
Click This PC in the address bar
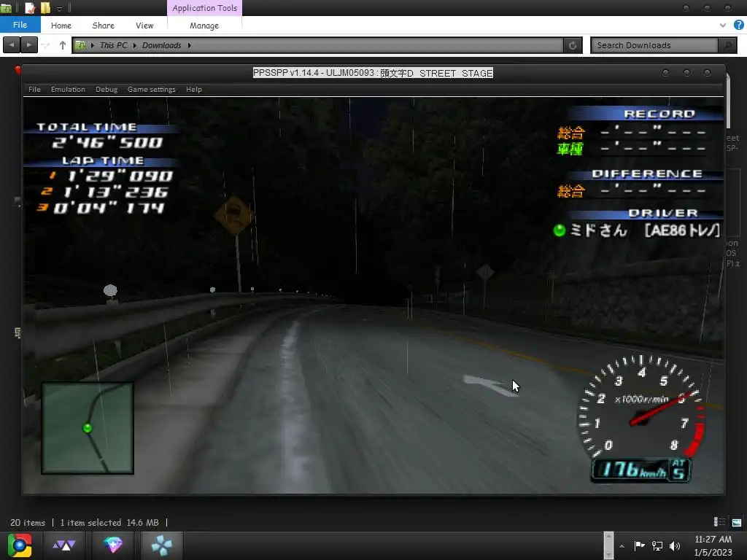(x=113, y=45)
